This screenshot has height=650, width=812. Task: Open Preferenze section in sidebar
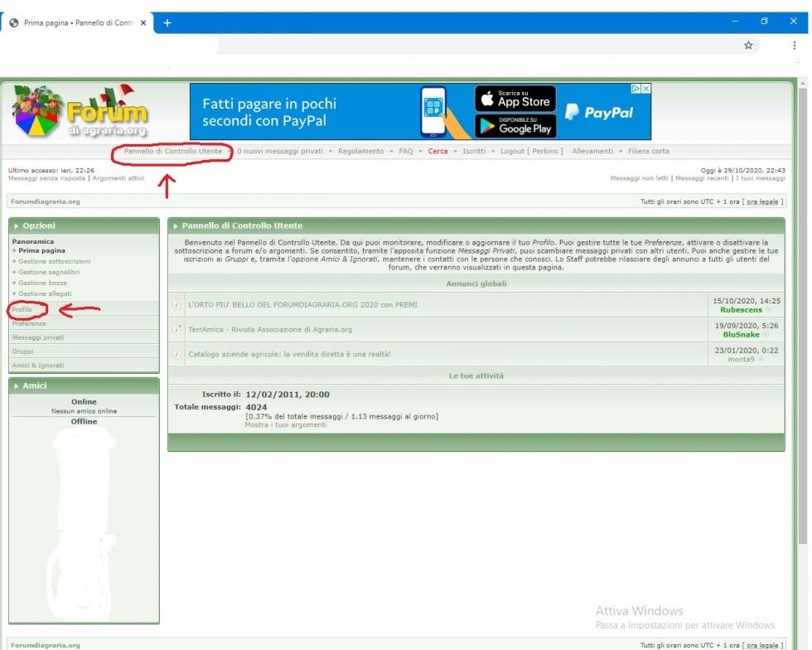(29, 323)
